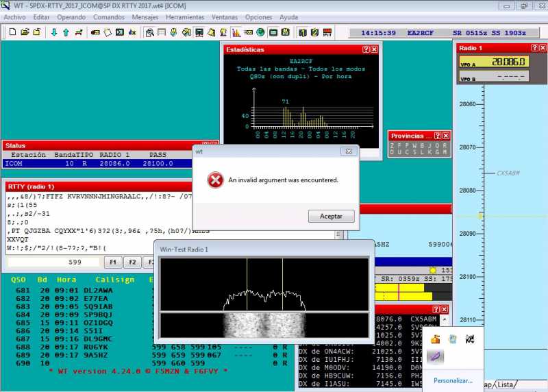The width and height of the screenshot is (548, 392).
Task: Click the globe world map toolbar icon
Action: pyautogui.click(x=260, y=32)
